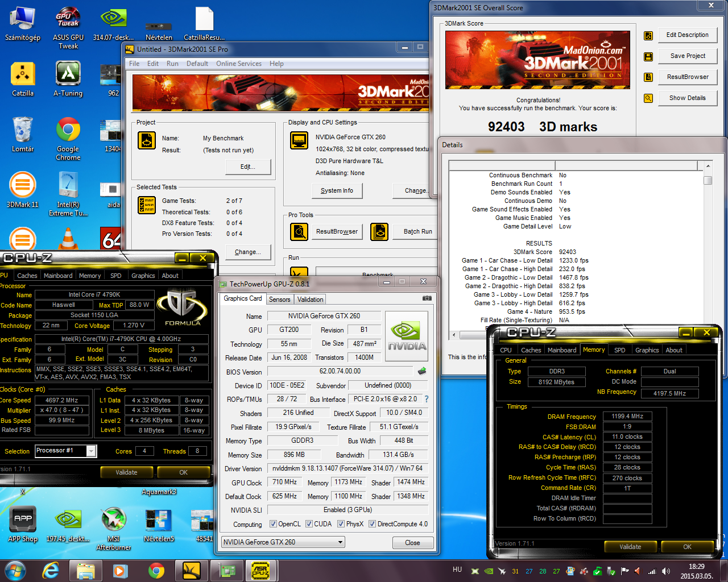
Task: Click the Edit Description button
Action: pos(688,35)
